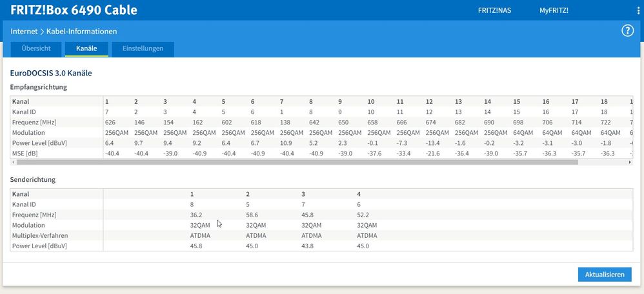Open the three-dot menu in the header
Screen dimensions: 644x294
point(638,11)
